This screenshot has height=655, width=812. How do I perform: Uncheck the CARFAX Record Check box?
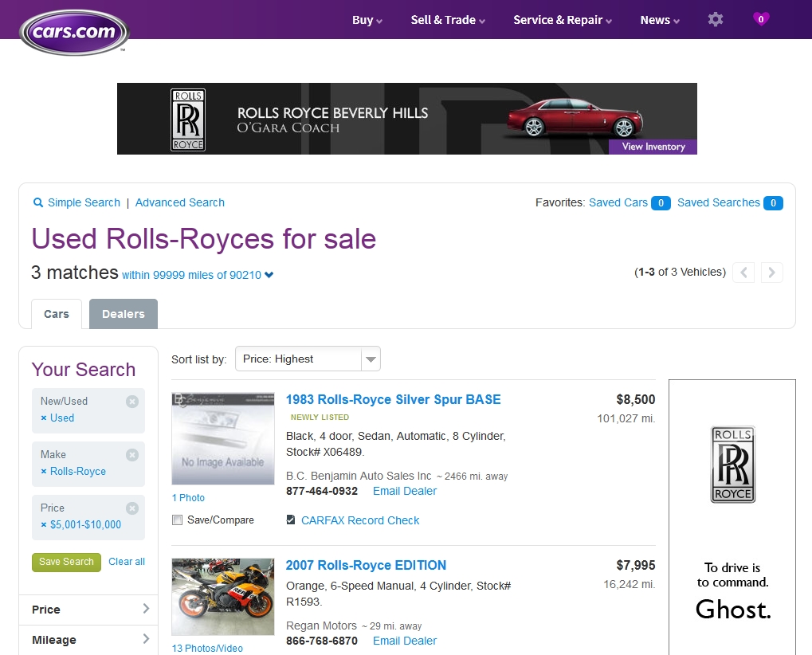290,520
